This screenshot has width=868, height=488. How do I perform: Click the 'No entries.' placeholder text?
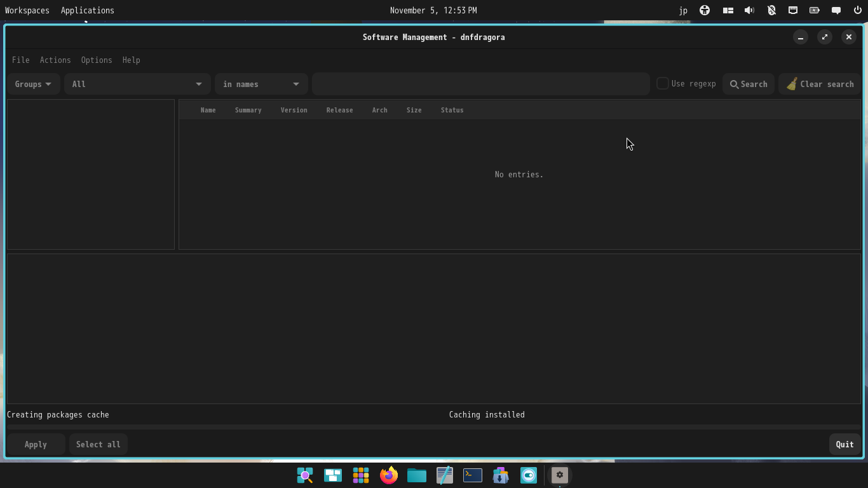point(519,174)
